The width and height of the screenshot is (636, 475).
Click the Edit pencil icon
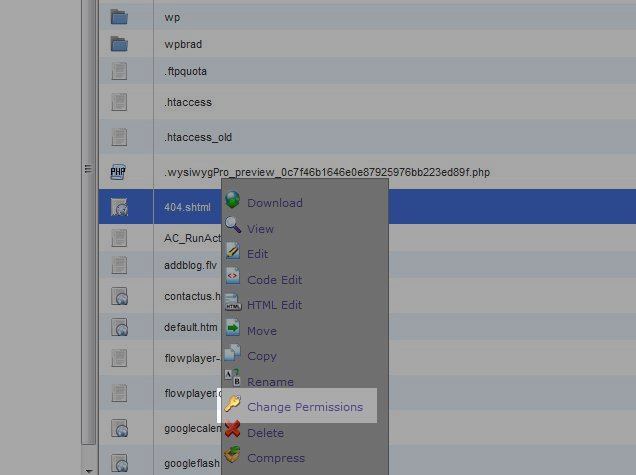[x=232, y=253]
